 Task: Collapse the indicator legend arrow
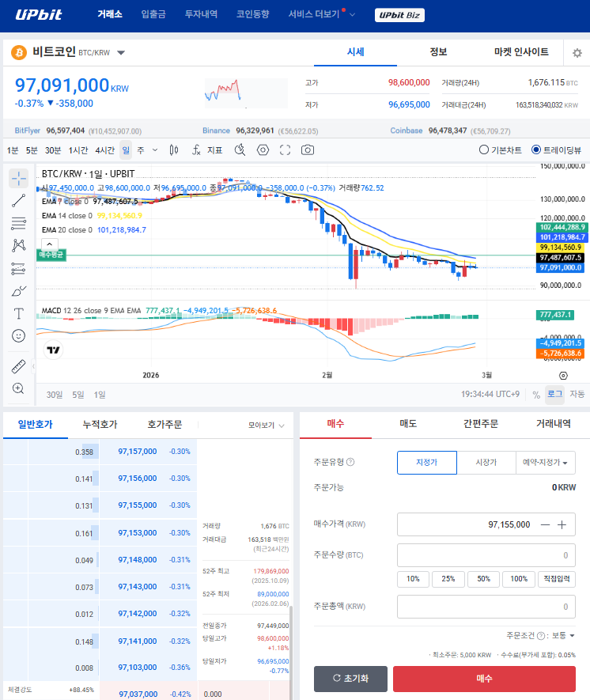tap(50, 244)
